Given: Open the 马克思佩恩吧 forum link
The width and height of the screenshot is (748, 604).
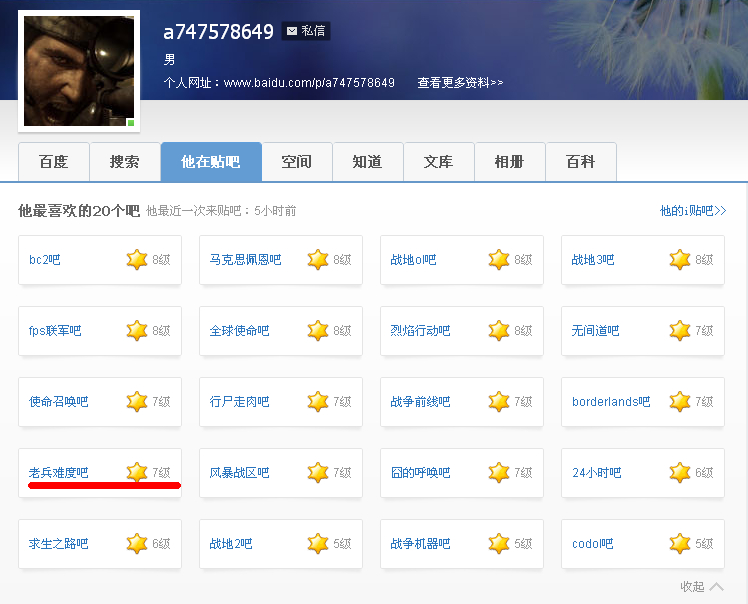Looking at the screenshot, I should pyautogui.click(x=246, y=260).
